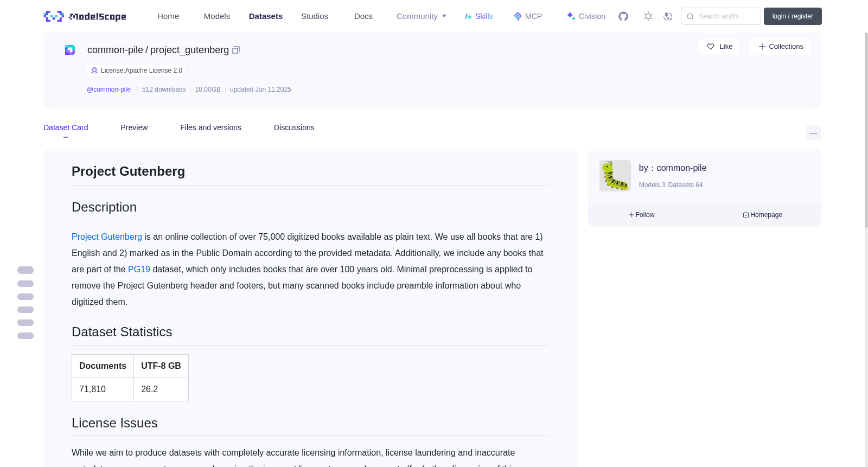Open the Models section
This screenshot has height=467, width=868.
[x=217, y=16]
